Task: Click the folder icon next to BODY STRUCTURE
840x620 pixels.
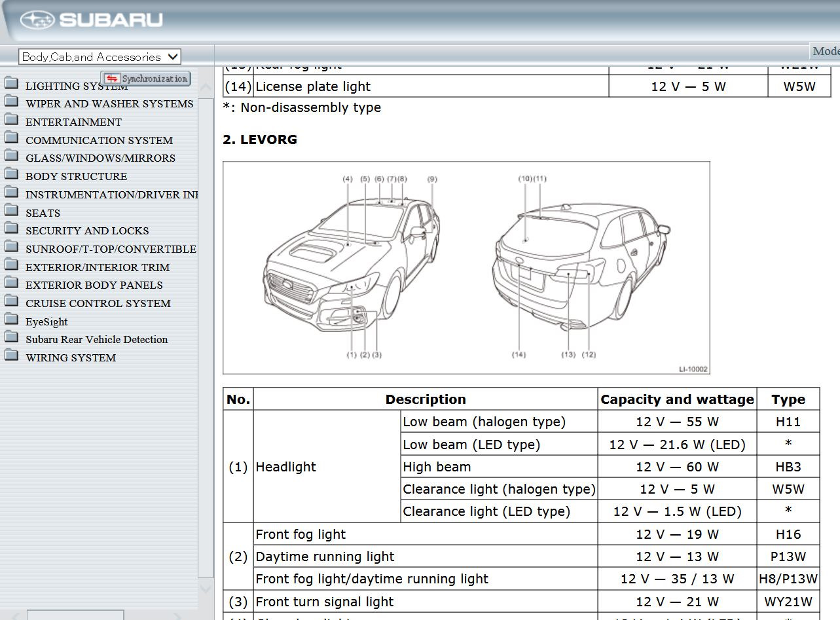Action: tap(11, 174)
